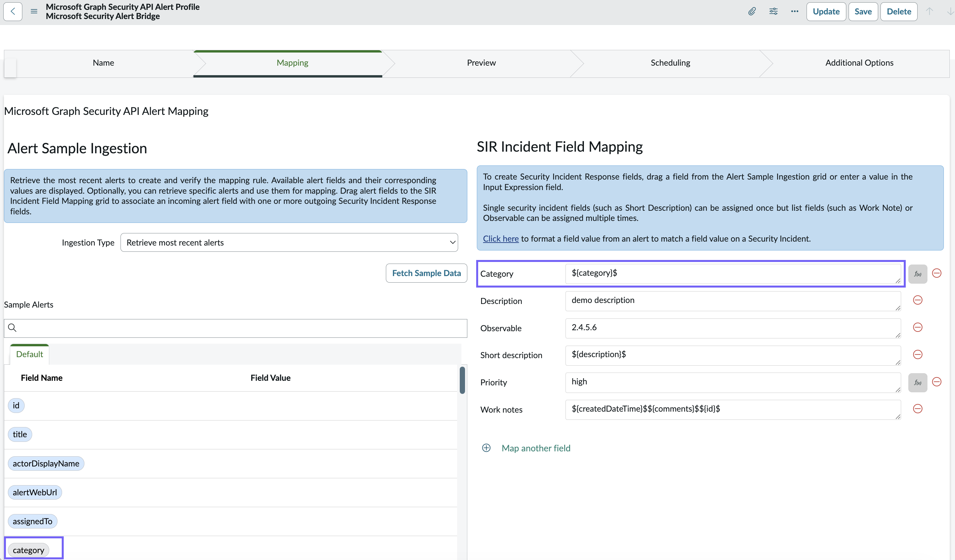Click the Map another field link
Viewport: 955px width, 560px height.
pos(536,448)
